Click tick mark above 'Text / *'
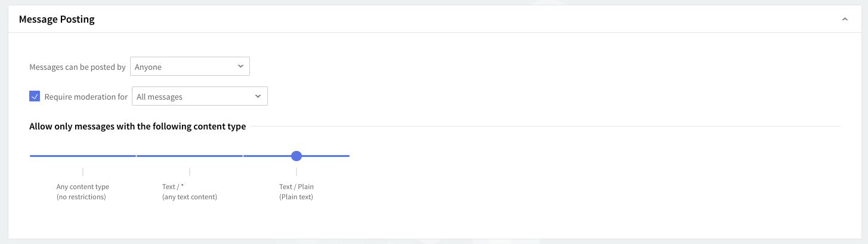Image resolution: width=868 pixels, height=244 pixels. [x=190, y=172]
